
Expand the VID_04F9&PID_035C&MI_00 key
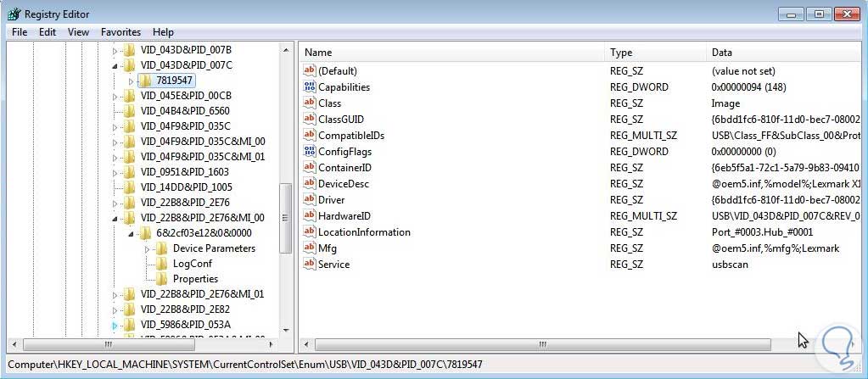point(115,142)
